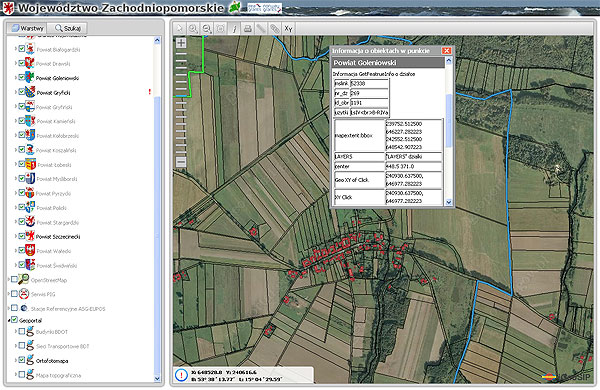Enable the OpenStreetMap layer checkbox
Image resolution: width=600 pixels, height=390 pixels.
pos(15,279)
